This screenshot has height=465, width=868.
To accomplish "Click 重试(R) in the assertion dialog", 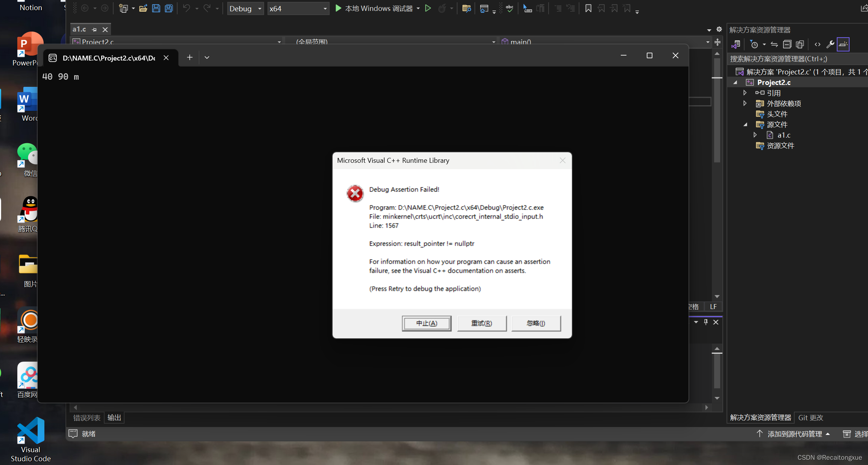I will pyautogui.click(x=482, y=323).
